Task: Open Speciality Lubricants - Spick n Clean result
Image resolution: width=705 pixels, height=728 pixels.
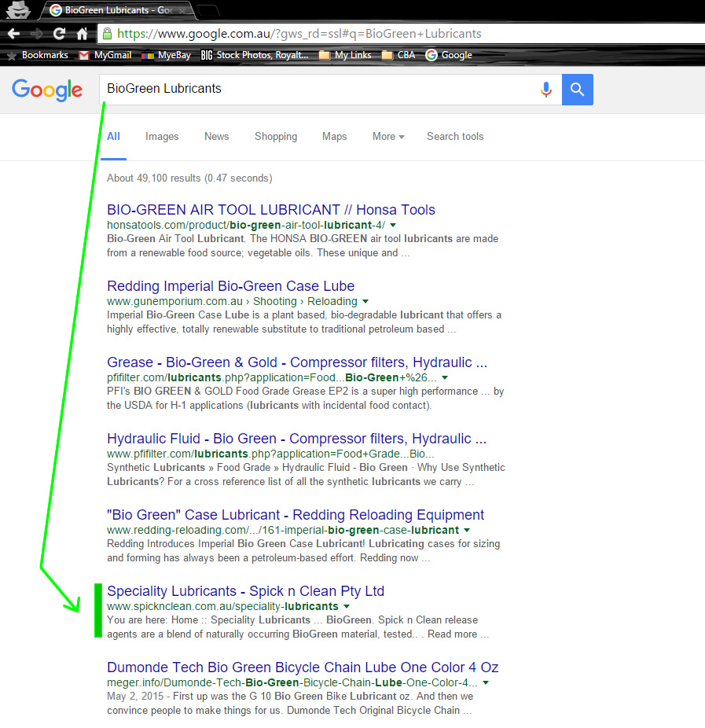Action: (245, 591)
